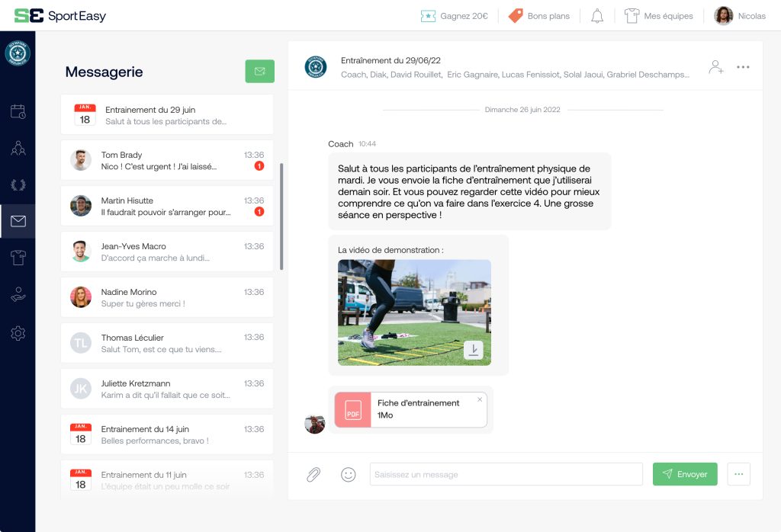Open the hand-and-coin payments section in sidebar

pos(18,295)
